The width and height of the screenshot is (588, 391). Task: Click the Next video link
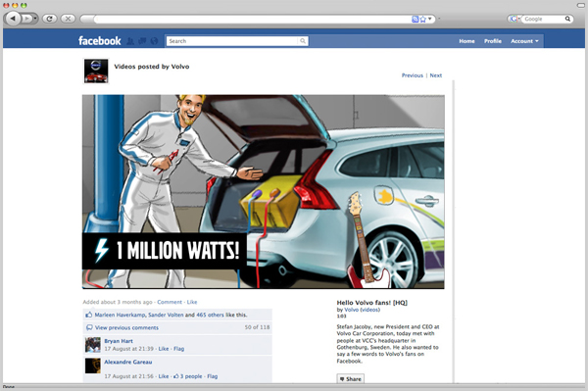click(436, 75)
